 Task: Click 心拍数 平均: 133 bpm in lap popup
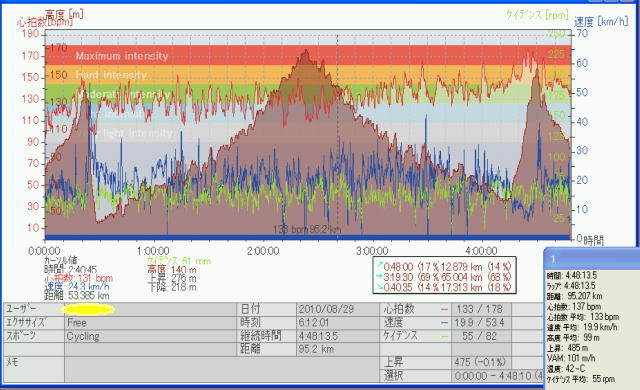[x=583, y=317]
